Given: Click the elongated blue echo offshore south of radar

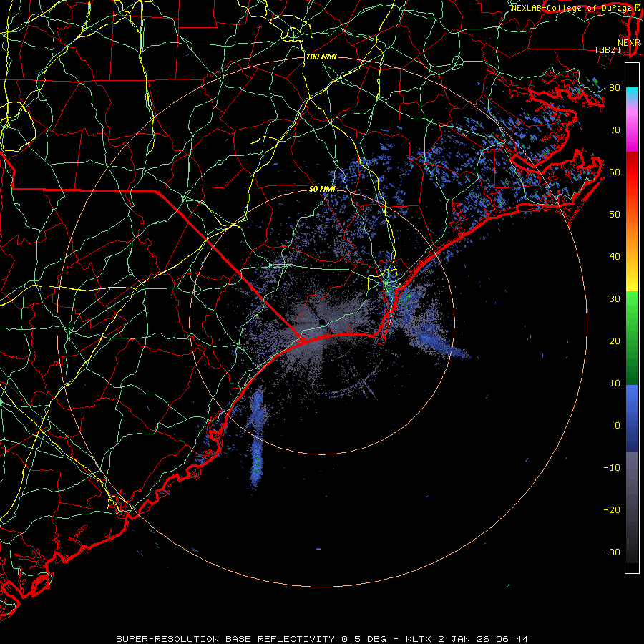Looking at the screenshot, I should 257,438.
